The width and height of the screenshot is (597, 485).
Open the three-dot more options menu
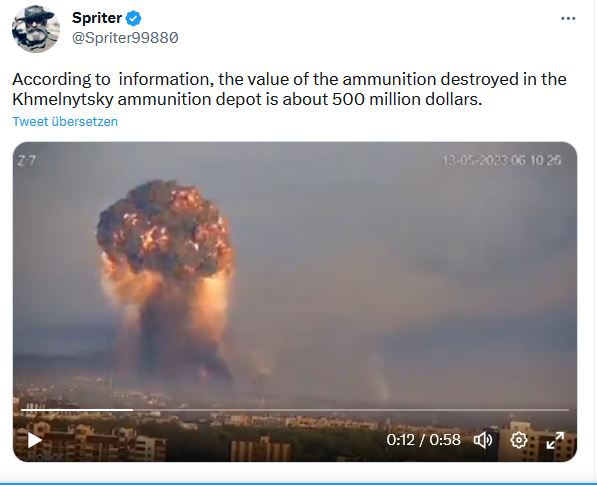tap(568, 18)
